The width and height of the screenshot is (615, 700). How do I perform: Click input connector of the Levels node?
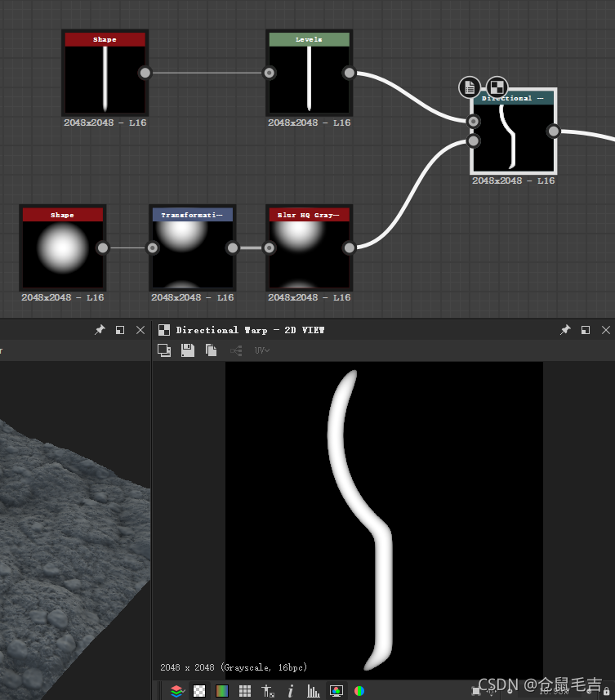270,73
